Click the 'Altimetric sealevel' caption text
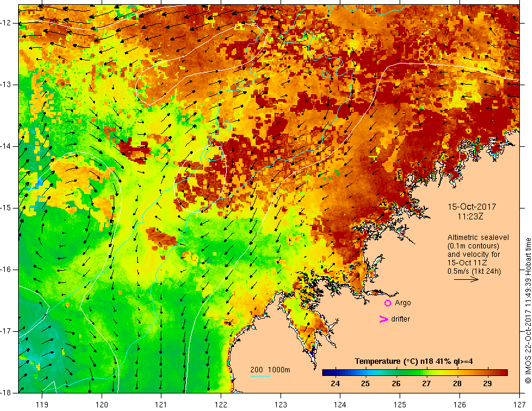This screenshot has height=411, width=532. pyautogui.click(x=478, y=238)
